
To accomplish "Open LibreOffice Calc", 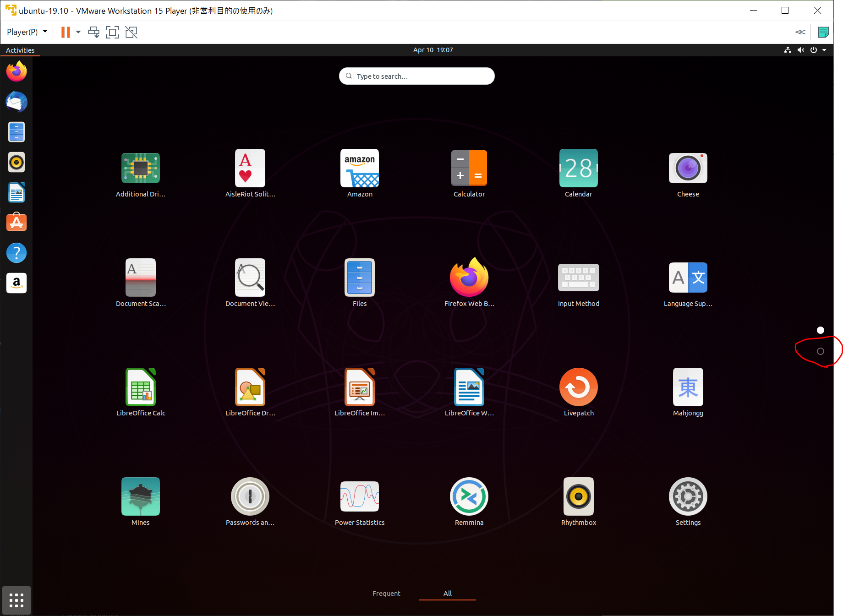I will click(x=141, y=392).
